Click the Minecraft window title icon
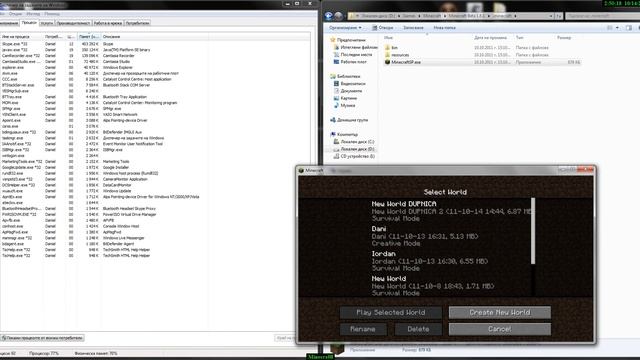Image resolution: width=640 pixels, height=360 pixels. click(301, 170)
